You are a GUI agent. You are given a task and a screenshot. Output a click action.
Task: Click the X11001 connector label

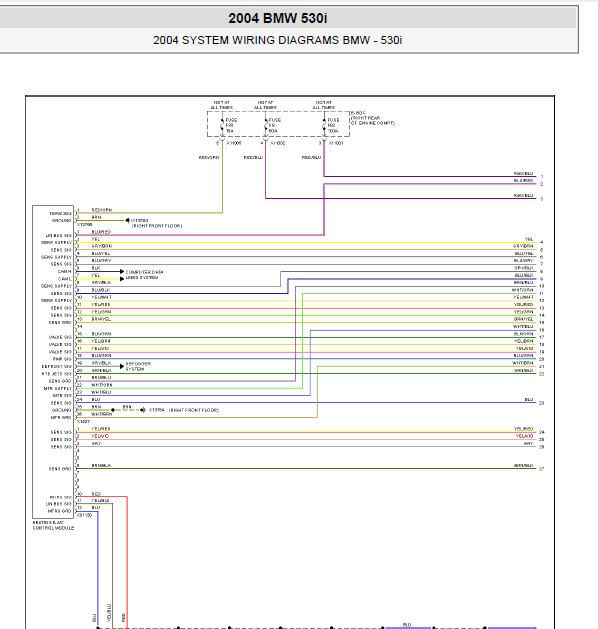(x=336, y=143)
